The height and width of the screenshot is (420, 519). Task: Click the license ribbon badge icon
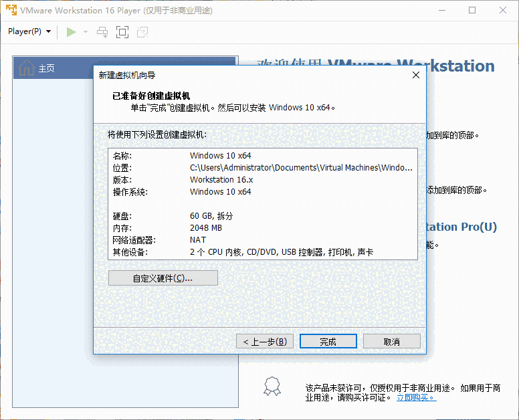(272, 387)
